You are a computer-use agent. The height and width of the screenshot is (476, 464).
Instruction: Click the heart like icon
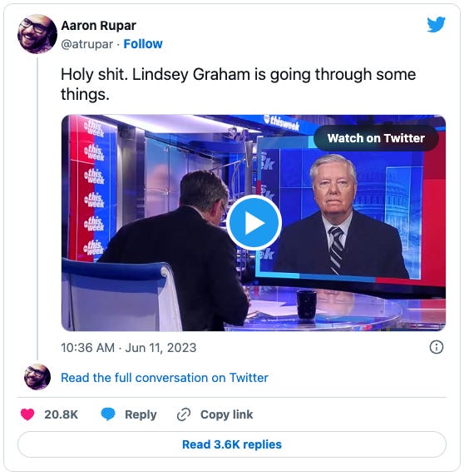(x=27, y=414)
